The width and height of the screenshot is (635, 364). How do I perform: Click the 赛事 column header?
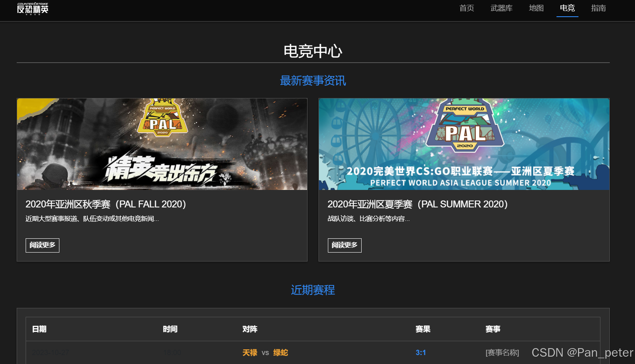tap(493, 329)
